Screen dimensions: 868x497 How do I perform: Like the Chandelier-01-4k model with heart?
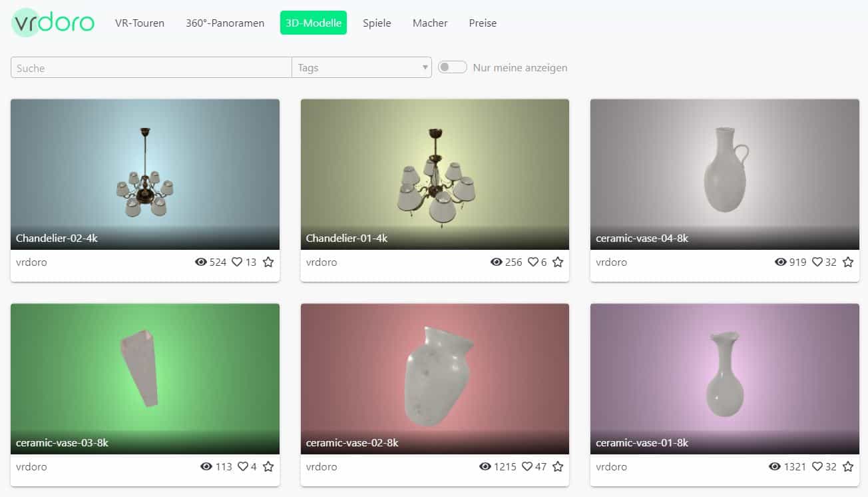[x=533, y=262]
